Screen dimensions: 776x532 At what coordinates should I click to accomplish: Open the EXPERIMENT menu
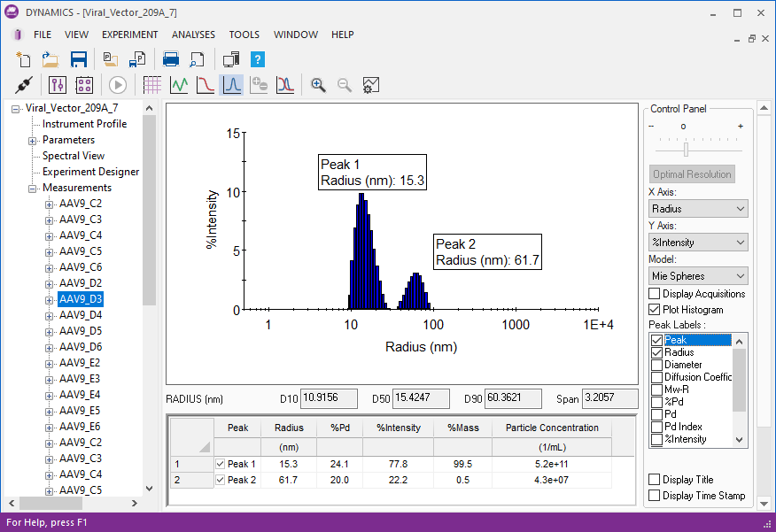(129, 35)
